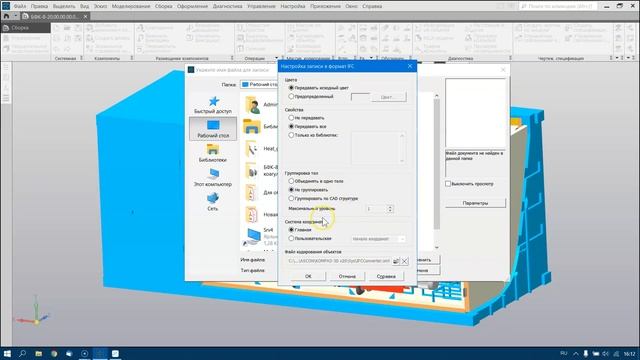Click the 'Цвет...' button

(388, 97)
